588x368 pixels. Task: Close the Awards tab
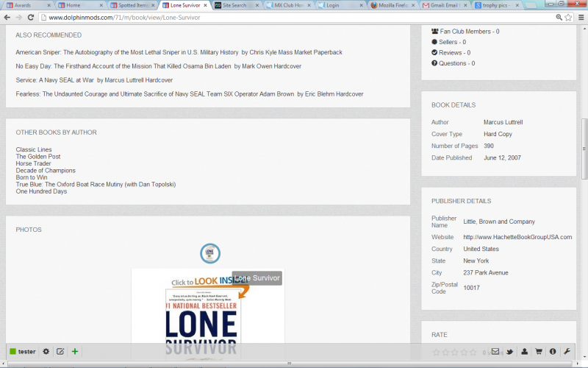49,5
